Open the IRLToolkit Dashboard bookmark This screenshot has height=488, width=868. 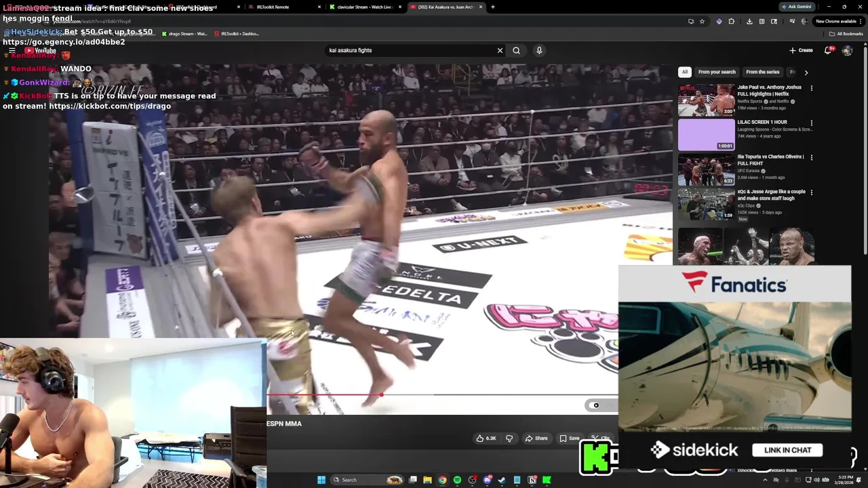237,33
